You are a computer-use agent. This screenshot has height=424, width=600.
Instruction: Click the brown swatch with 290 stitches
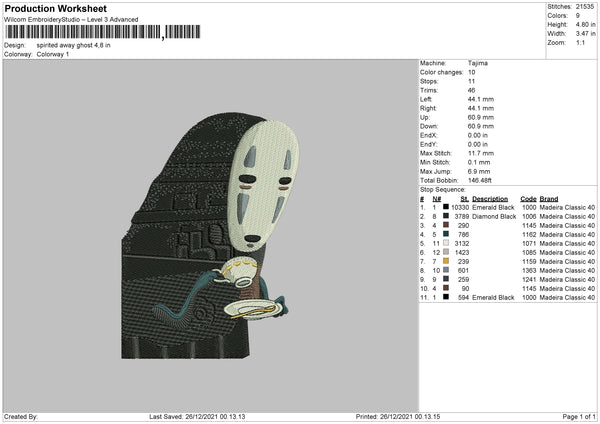click(x=446, y=225)
